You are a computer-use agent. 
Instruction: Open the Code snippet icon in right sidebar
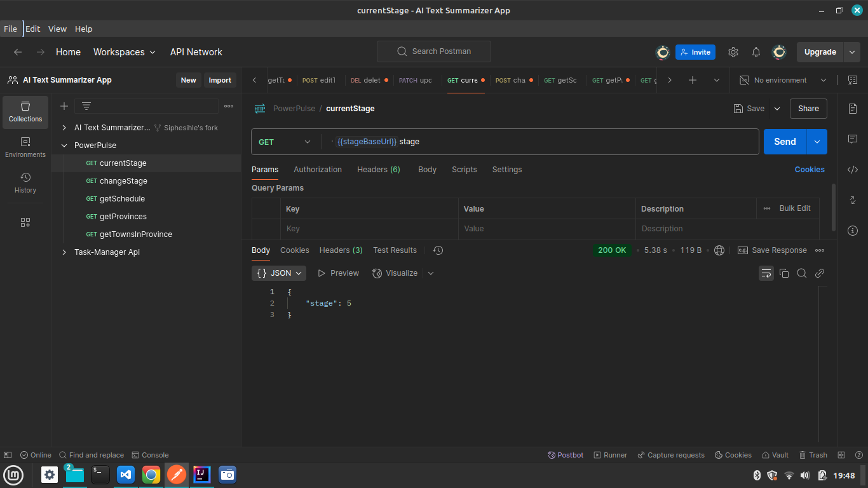(x=853, y=170)
